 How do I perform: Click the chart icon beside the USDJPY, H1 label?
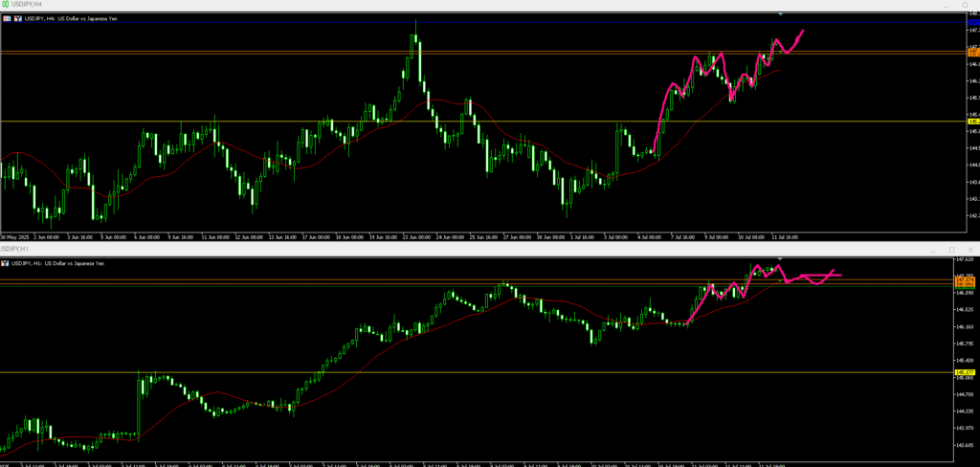click(5, 263)
